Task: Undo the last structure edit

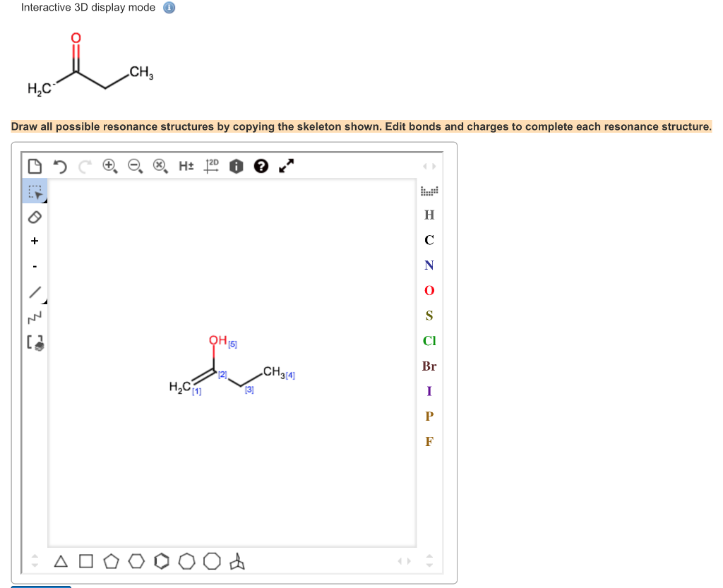Action: pos(60,166)
